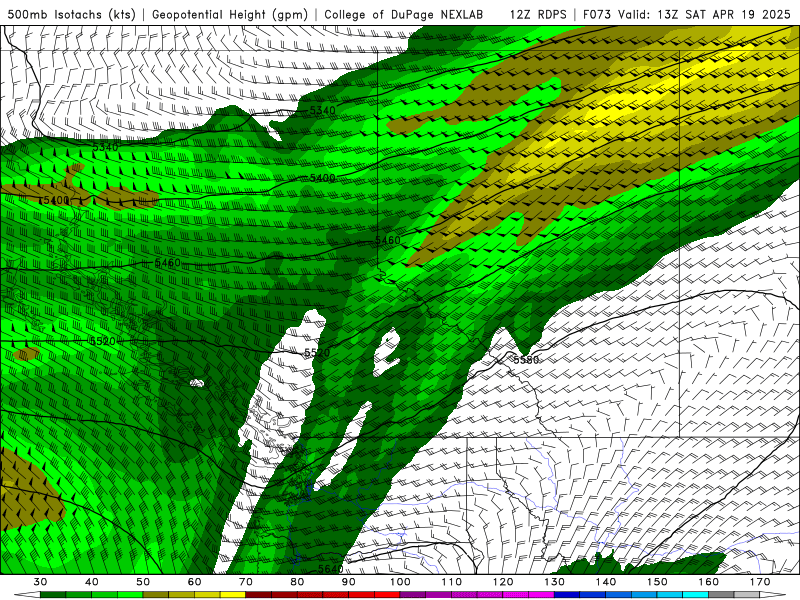The image size is (800, 600).
Task: Click the 5580 height contour label
Action: tap(526, 360)
